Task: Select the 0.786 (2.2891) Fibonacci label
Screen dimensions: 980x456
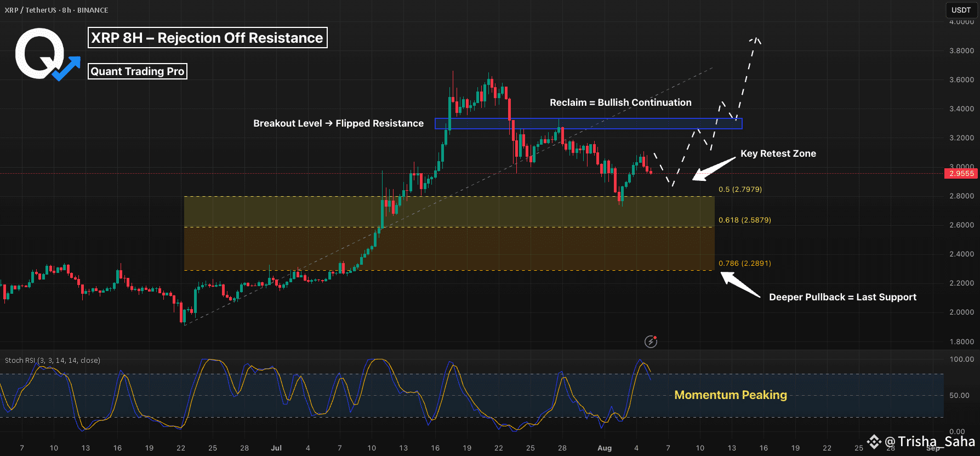Action: click(744, 263)
